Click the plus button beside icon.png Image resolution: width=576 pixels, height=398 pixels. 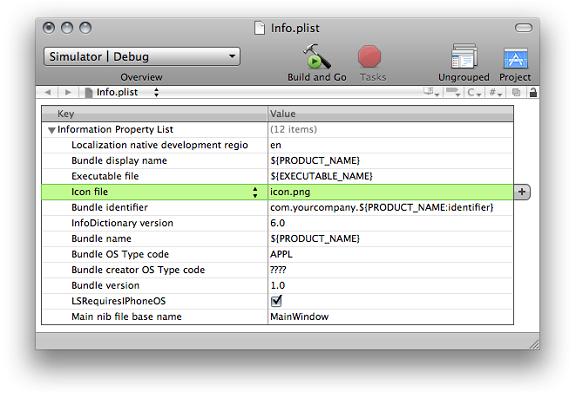(522, 191)
